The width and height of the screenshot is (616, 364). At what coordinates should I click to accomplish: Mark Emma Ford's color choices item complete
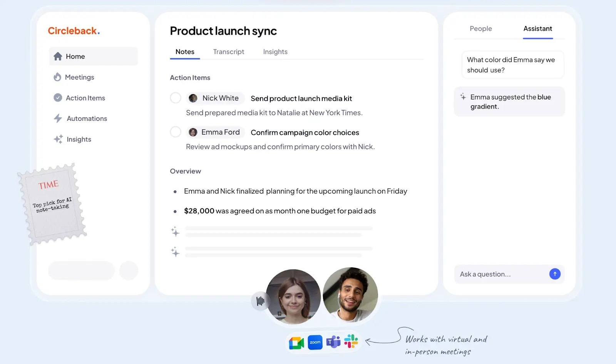pos(176,132)
